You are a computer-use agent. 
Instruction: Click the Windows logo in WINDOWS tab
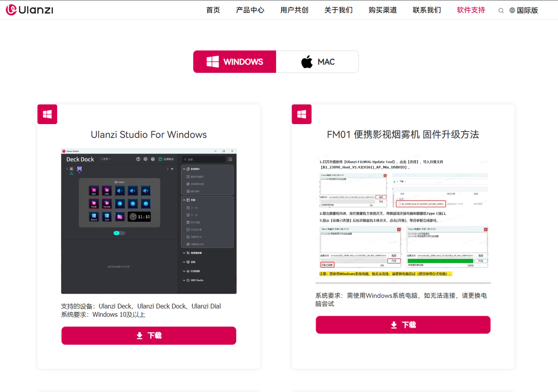(213, 62)
